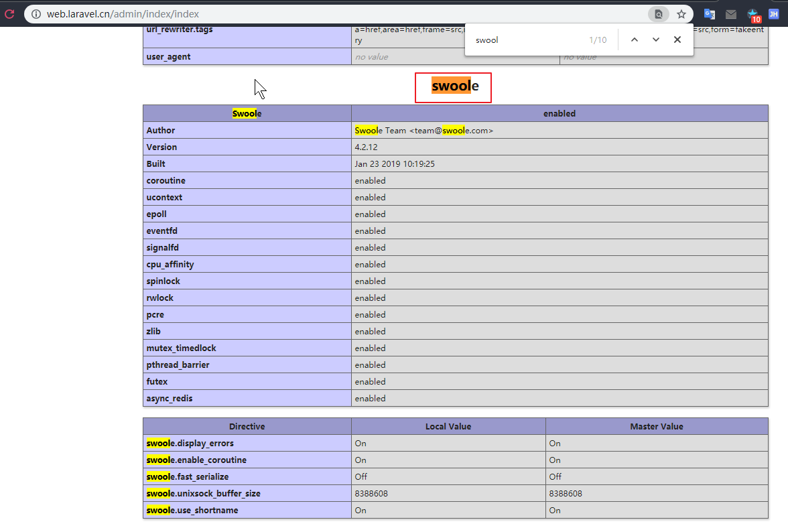The height and width of the screenshot is (532, 788).
Task: Click the ucontext row label
Action: point(164,198)
